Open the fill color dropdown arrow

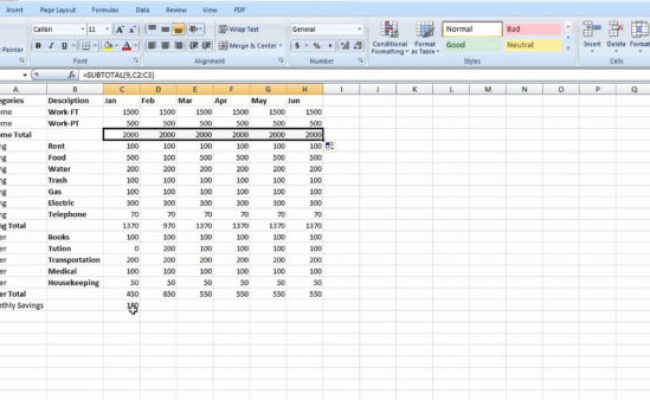(x=116, y=46)
